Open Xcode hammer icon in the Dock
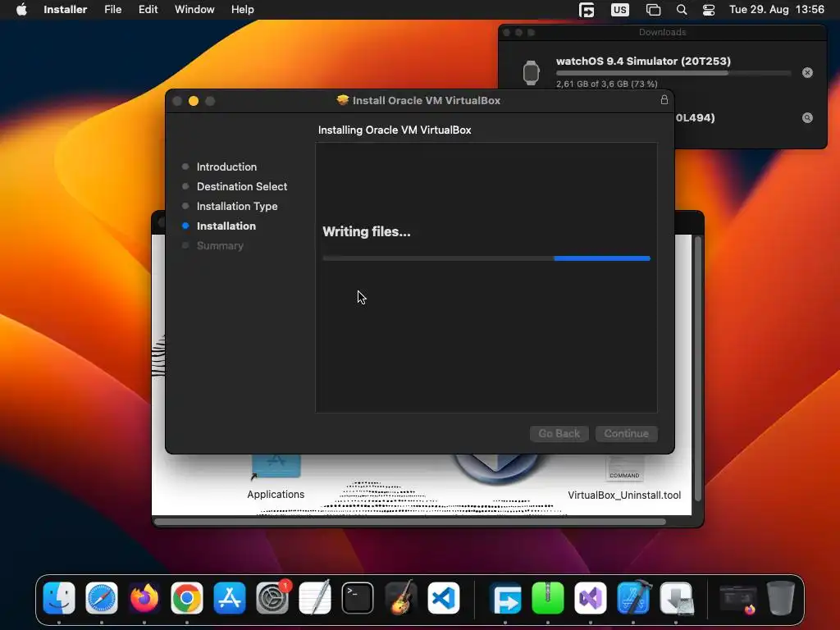This screenshot has width=840, height=630. point(633,598)
